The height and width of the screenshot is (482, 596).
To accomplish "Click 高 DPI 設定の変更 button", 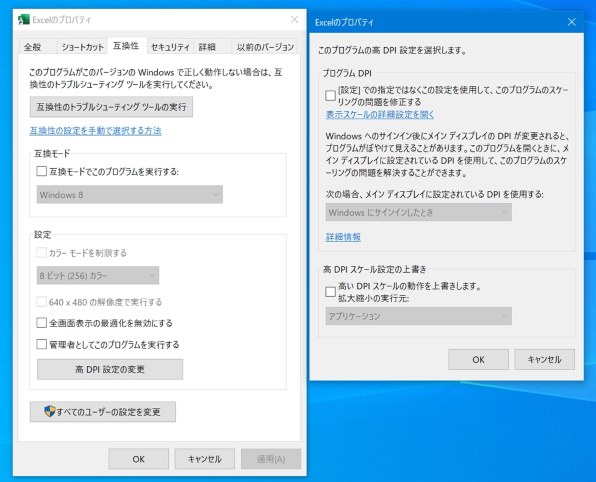I will pos(110,369).
